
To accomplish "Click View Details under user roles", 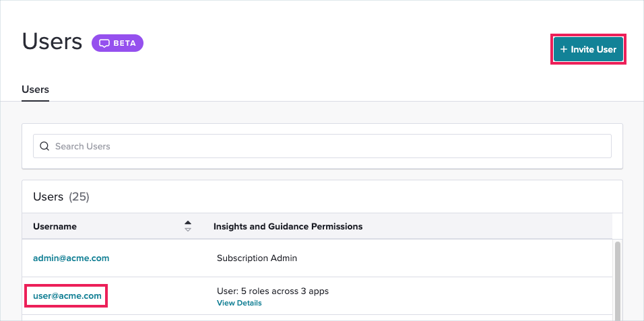I will pos(239,303).
